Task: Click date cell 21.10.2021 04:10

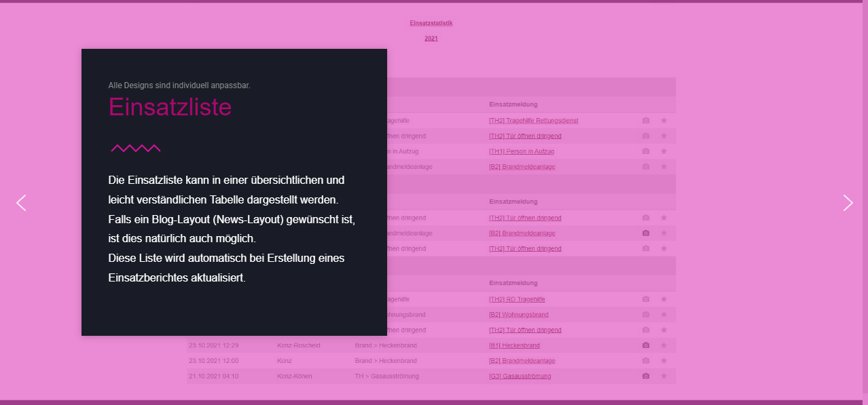Action: pyautogui.click(x=213, y=376)
